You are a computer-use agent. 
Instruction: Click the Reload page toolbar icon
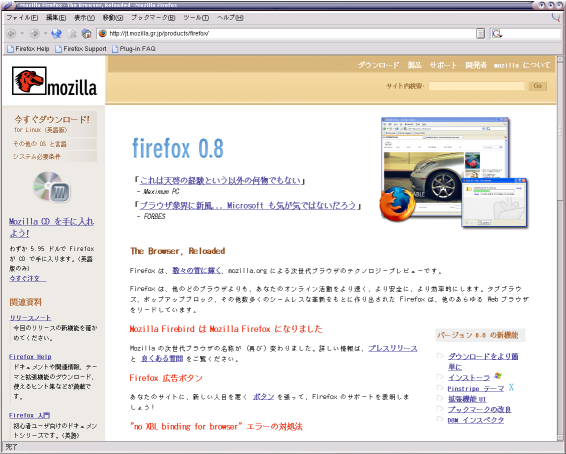[x=56, y=34]
